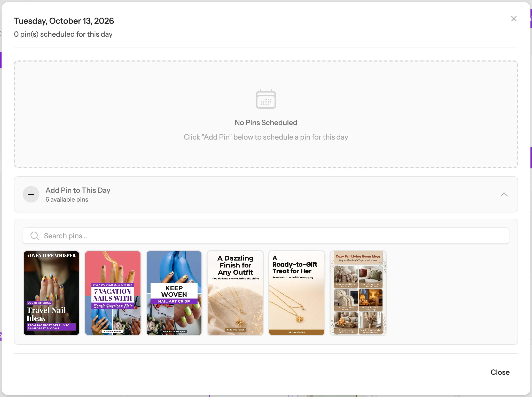Click the 'Click "Add Pin" below' hint text
Viewport: 532px width, 397px height.
pos(266,137)
